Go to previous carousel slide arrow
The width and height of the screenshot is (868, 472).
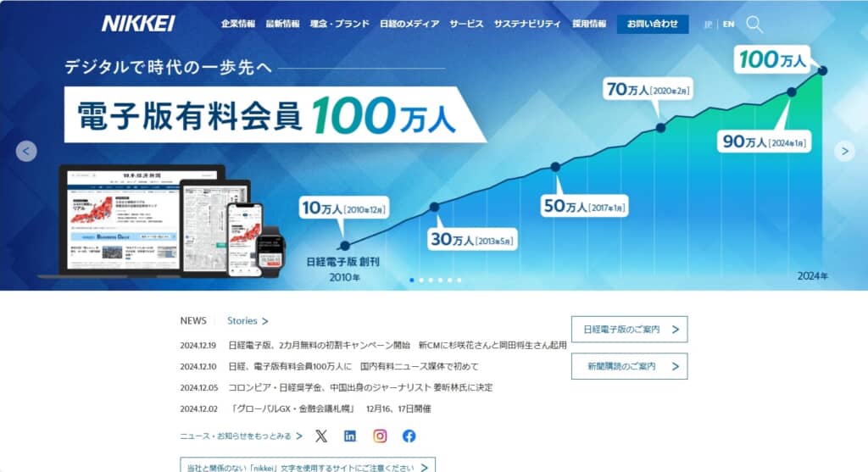(26, 151)
